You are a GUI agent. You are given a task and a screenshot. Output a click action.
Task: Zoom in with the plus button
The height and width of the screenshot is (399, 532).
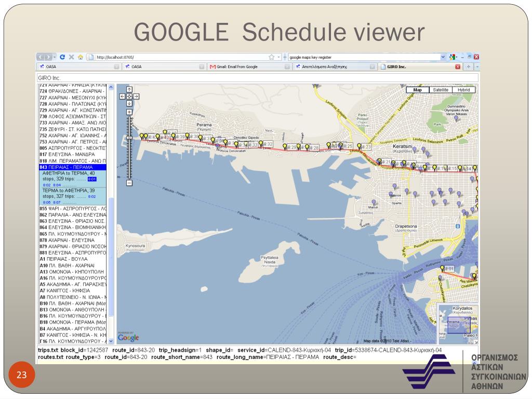coord(129,112)
